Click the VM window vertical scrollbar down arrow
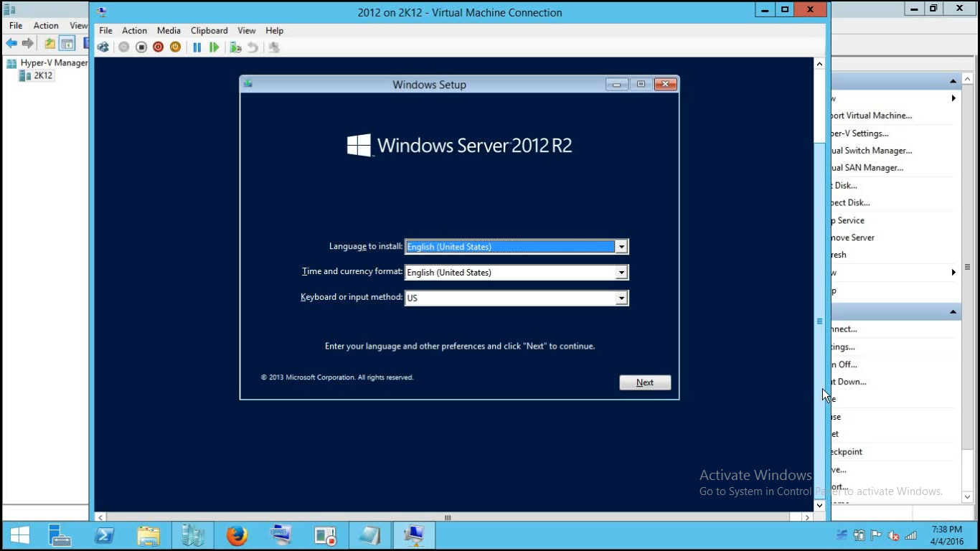Viewport: 980px width, 551px height. click(819, 505)
